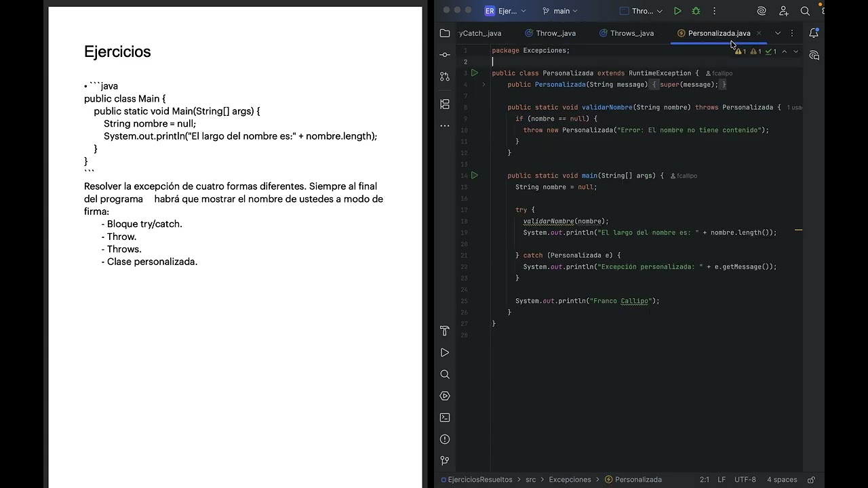Click the '- Throw.' line in document

click(x=119, y=237)
